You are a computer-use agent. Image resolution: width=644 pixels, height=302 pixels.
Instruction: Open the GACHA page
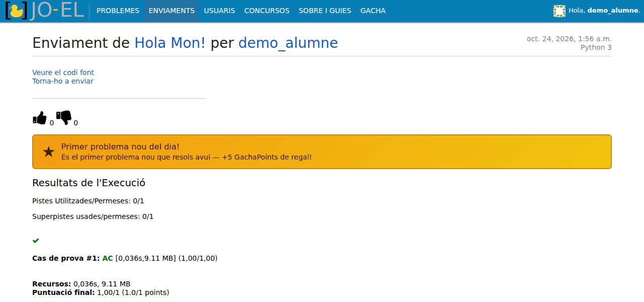point(373,11)
